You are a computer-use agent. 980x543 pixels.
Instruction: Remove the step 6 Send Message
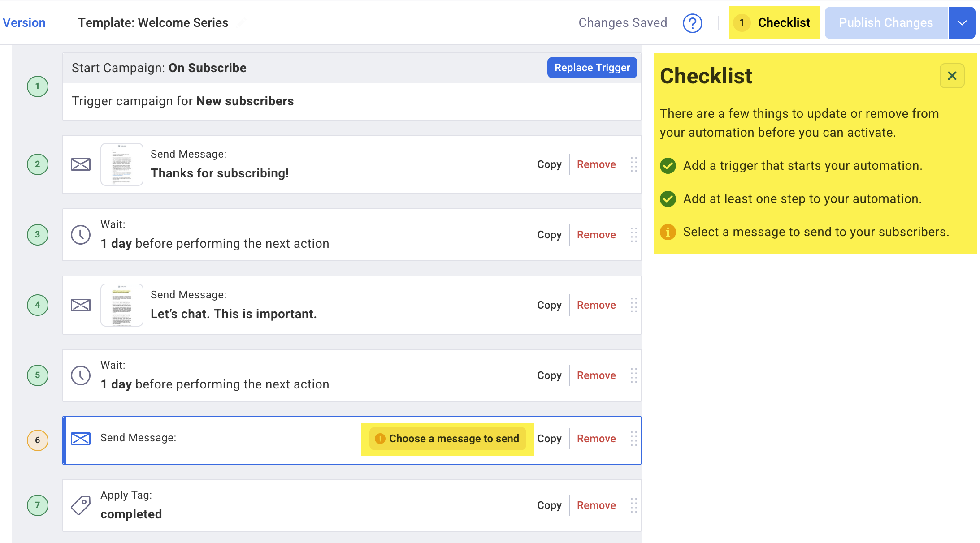click(x=596, y=439)
